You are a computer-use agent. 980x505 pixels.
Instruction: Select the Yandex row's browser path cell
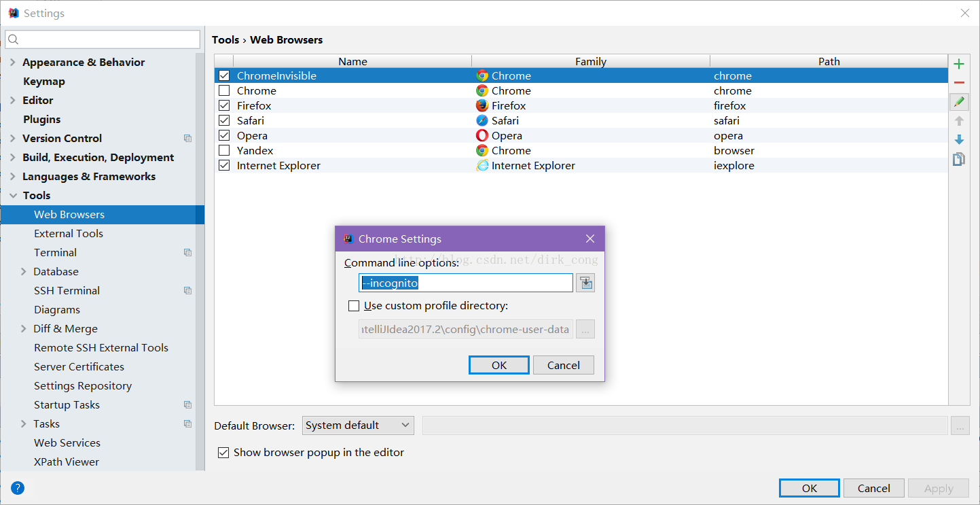[x=829, y=150]
